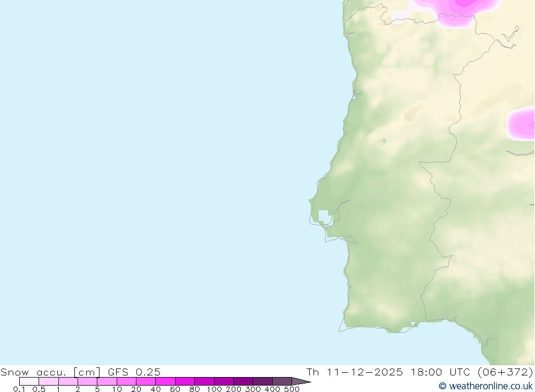Click the 1–2 cm legend color swatch
This screenshot has height=392, width=535.
coord(68,381)
